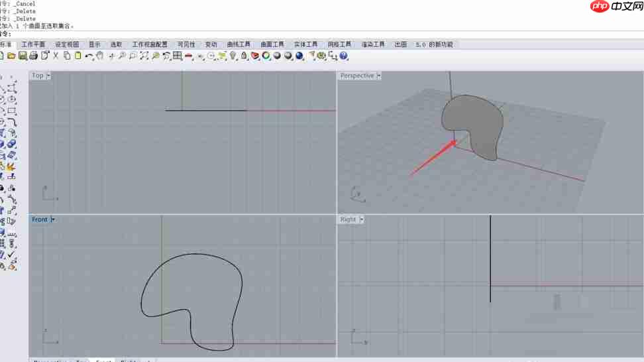Open the 5.0 的新功能 tab
Screen dimensions: 644x362
pyautogui.click(x=434, y=44)
